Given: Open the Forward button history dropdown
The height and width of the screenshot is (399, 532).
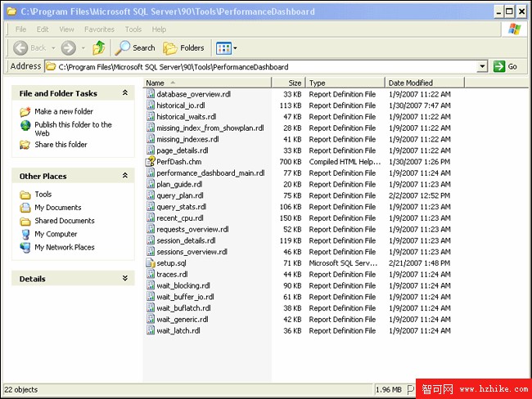Looking at the screenshot, I should click(83, 48).
